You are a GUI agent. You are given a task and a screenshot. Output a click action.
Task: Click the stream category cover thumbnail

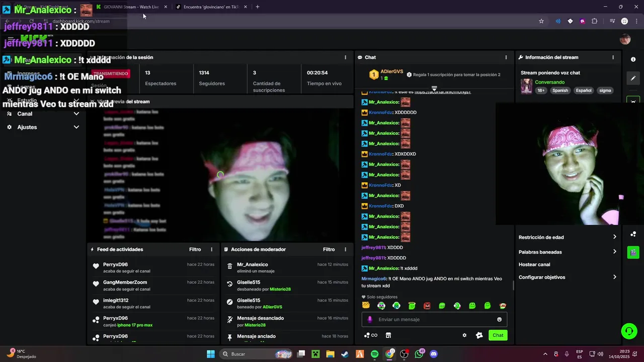(526, 86)
